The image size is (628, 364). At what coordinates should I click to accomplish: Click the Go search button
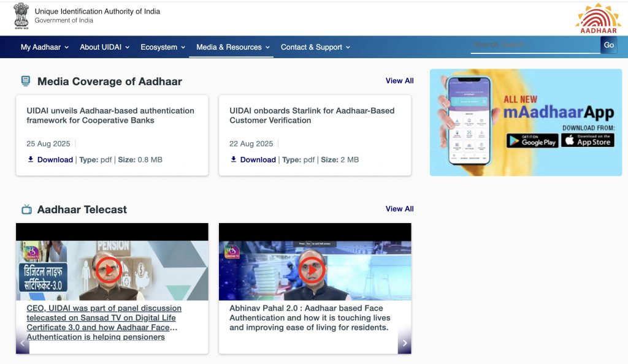click(x=609, y=45)
